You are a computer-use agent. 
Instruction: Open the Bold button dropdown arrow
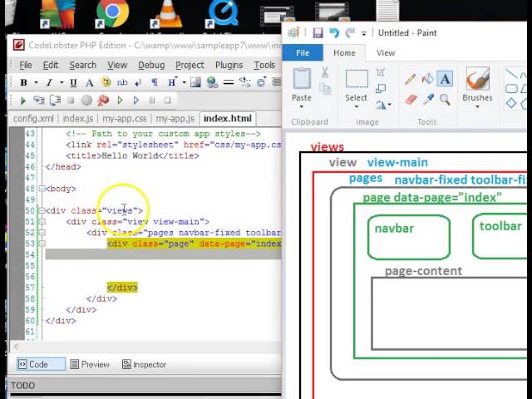36,82
